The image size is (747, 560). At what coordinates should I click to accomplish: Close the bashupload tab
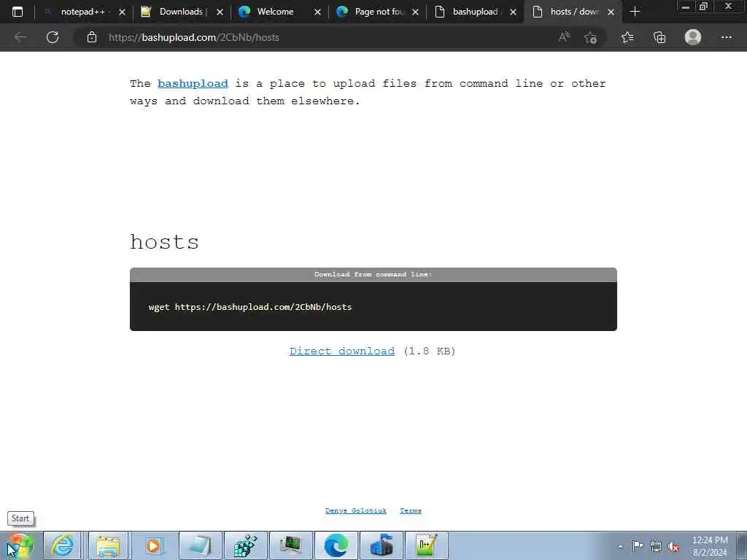tap(513, 12)
